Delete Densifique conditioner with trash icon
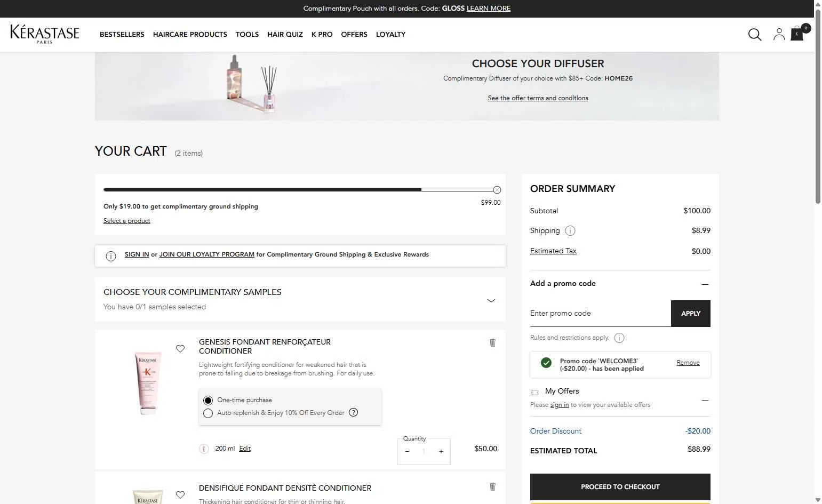This screenshot has height=504, width=822. [493, 486]
